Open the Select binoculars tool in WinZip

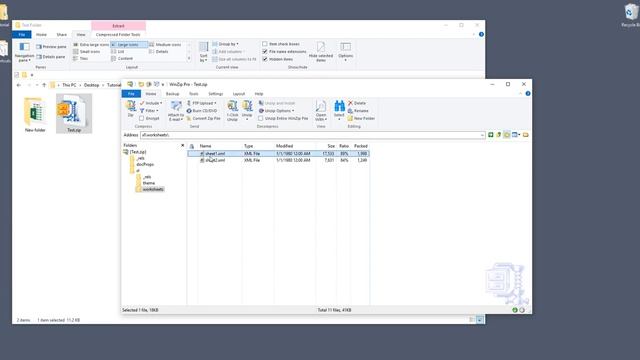click(x=339, y=110)
